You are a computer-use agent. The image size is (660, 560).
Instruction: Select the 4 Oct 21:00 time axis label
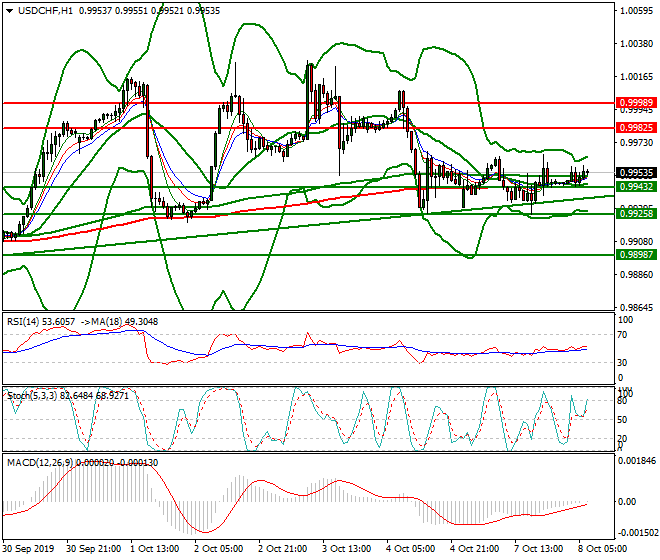474,549
